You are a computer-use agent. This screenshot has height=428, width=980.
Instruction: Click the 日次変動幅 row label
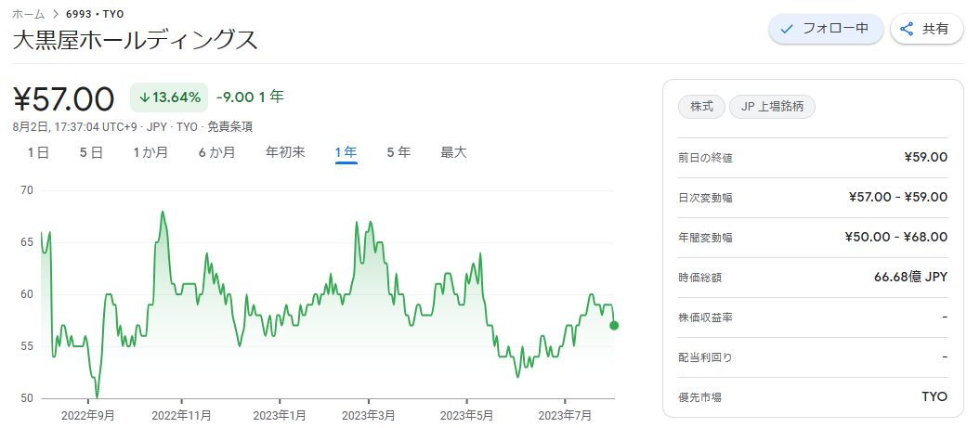point(705,198)
